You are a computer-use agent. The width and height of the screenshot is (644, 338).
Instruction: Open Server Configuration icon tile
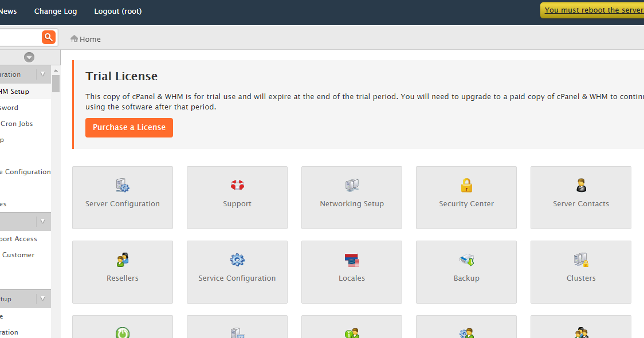click(x=123, y=198)
